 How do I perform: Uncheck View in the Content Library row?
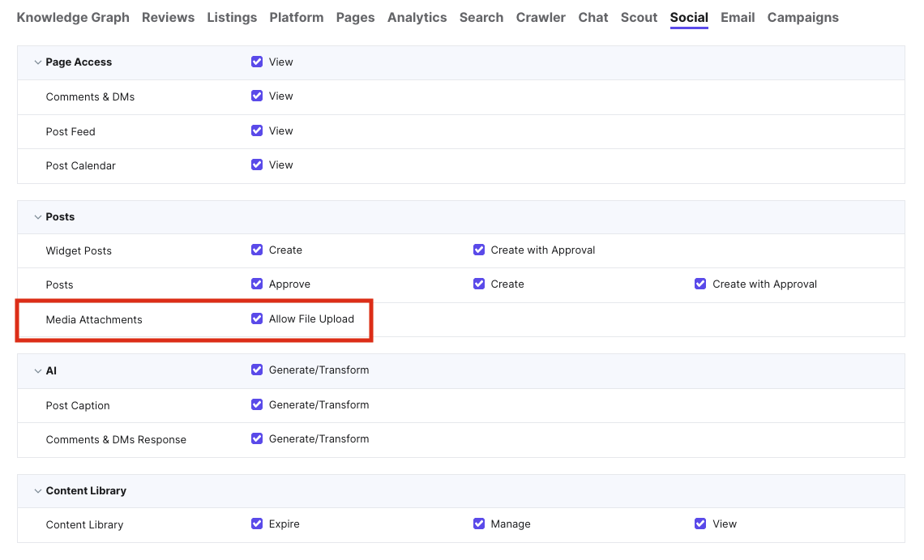click(x=700, y=524)
